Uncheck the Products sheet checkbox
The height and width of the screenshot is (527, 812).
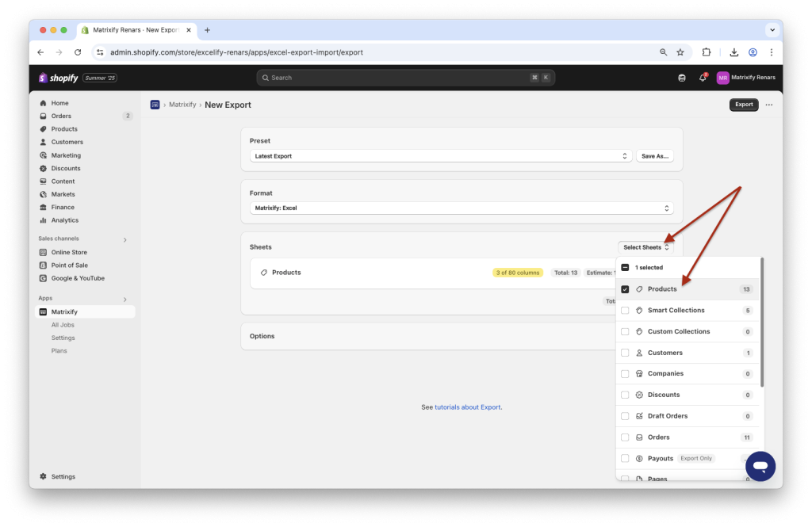[x=625, y=288]
